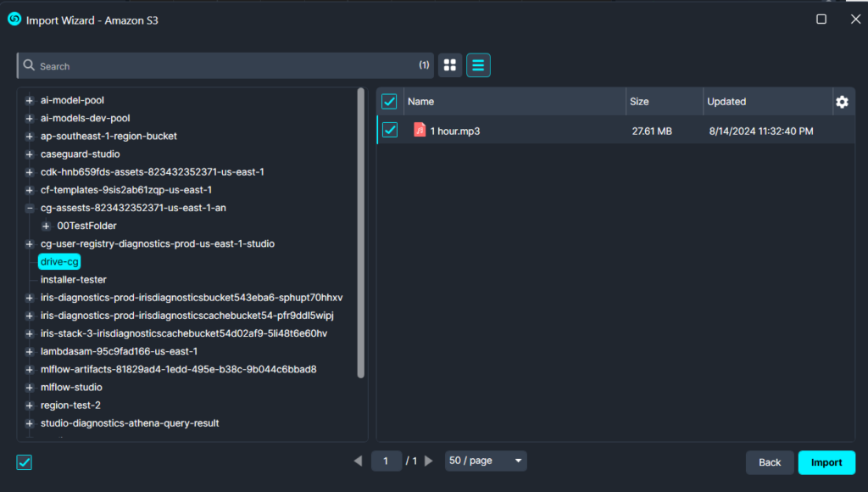
Task: Click the magnifier search icon
Action: tap(29, 65)
